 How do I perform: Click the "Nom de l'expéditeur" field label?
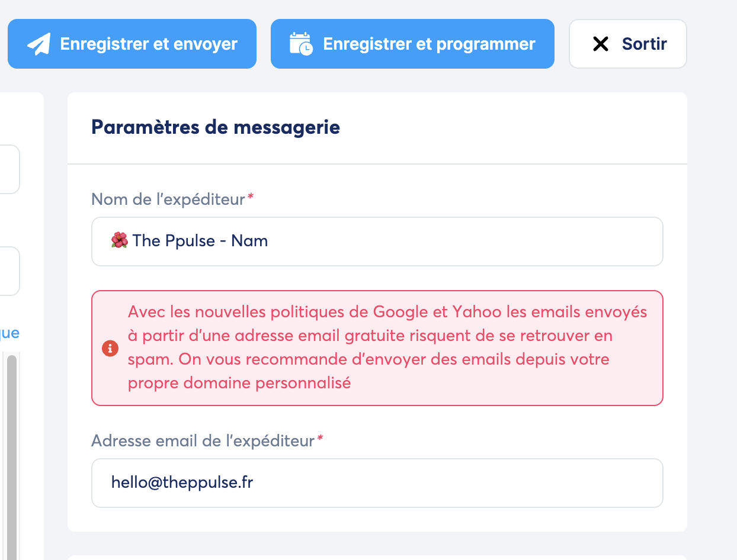coord(168,199)
